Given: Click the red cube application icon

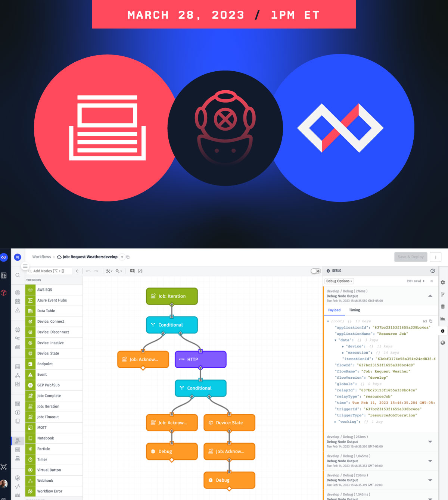Looking at the screenshot, I should (4, 293).
